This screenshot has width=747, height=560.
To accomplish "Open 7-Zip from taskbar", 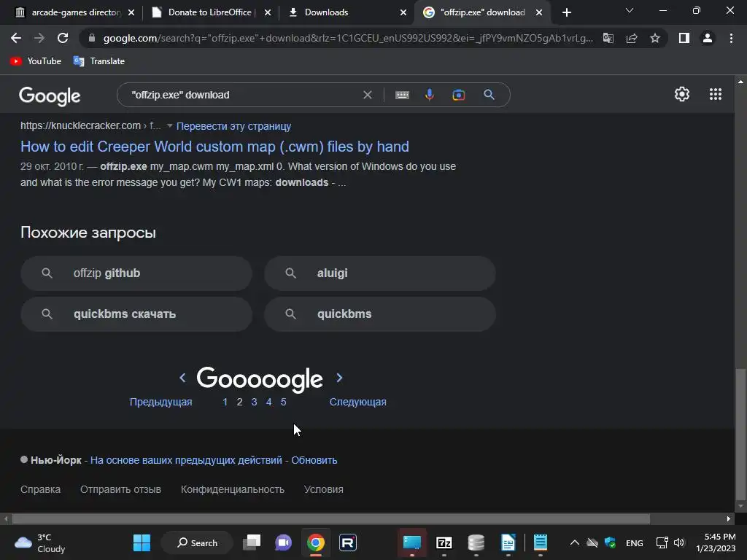I will pos(444,542).
